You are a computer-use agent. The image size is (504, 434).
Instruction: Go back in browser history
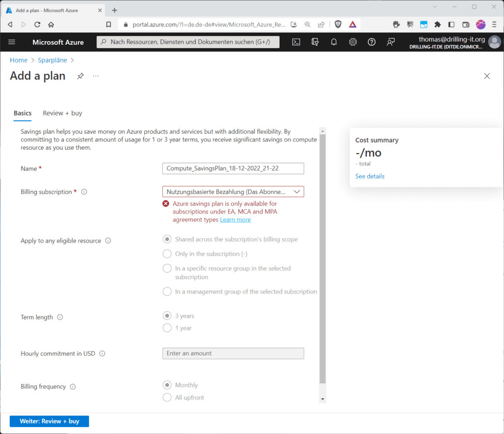tap(10, 25)
